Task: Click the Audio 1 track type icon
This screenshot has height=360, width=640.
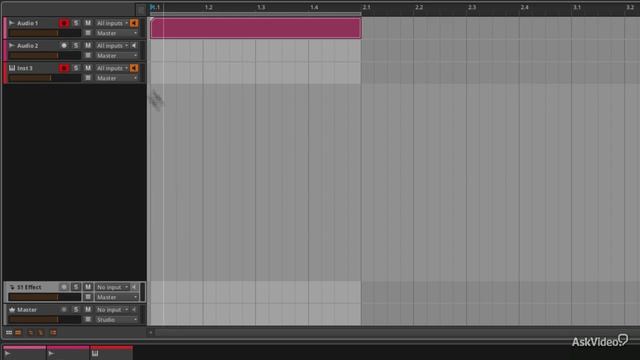Action: click(x=12, y=23)
